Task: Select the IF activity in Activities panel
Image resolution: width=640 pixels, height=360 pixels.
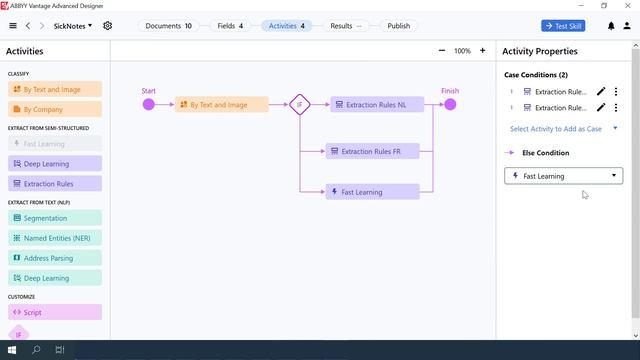Action: click(x=18, y=333)
